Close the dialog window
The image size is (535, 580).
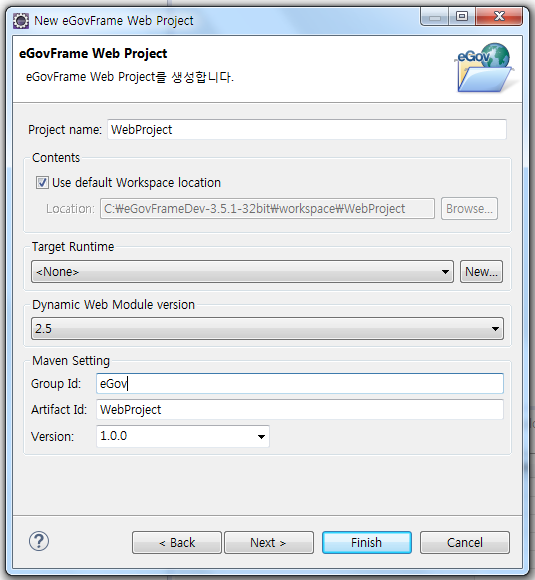(x=499, y=16)
